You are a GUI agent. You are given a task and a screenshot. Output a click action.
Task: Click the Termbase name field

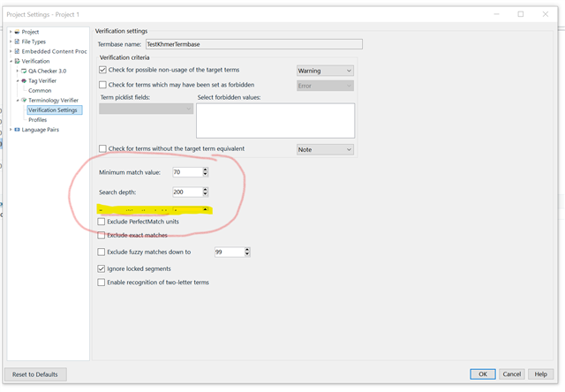pyautogui.click(x=254, y=44)
